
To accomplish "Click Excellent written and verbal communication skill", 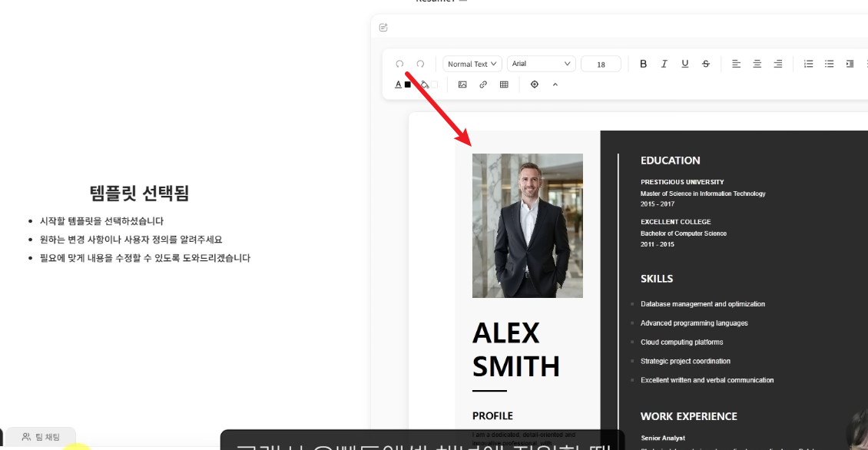I will point(707,380).
